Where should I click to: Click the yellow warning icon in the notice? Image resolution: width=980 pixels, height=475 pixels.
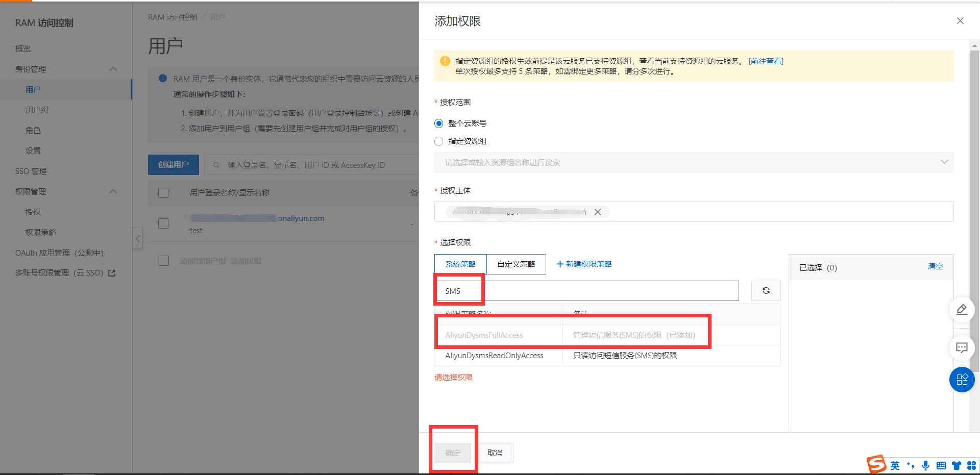point(445,61)
